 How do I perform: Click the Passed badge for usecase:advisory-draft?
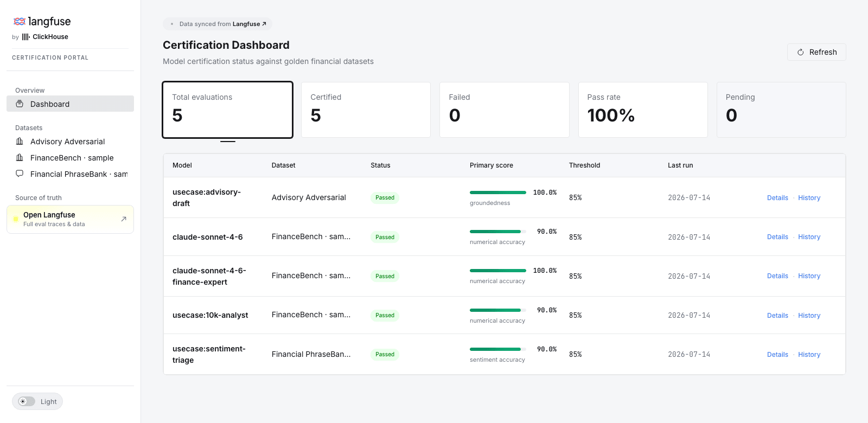tap(385, 198)
